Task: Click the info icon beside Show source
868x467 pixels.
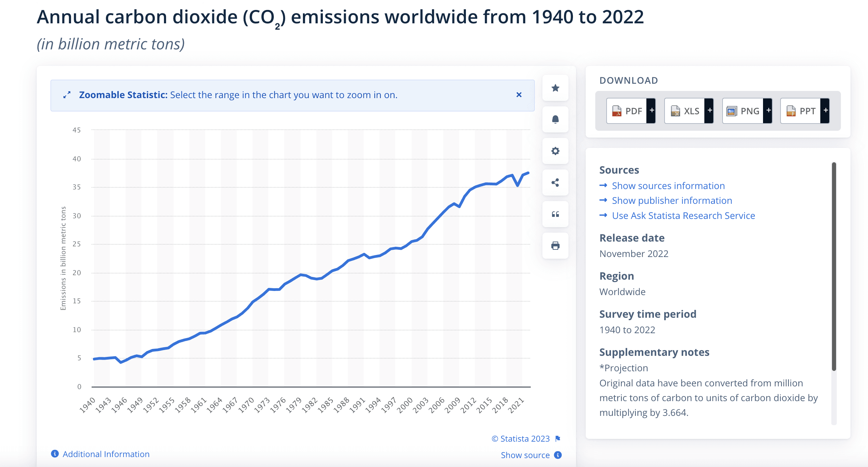Action: pyautogui.click(x=558, y=455)
